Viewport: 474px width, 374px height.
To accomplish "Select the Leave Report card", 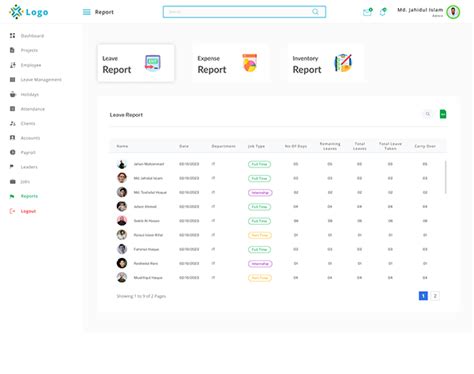I will 136,63.
